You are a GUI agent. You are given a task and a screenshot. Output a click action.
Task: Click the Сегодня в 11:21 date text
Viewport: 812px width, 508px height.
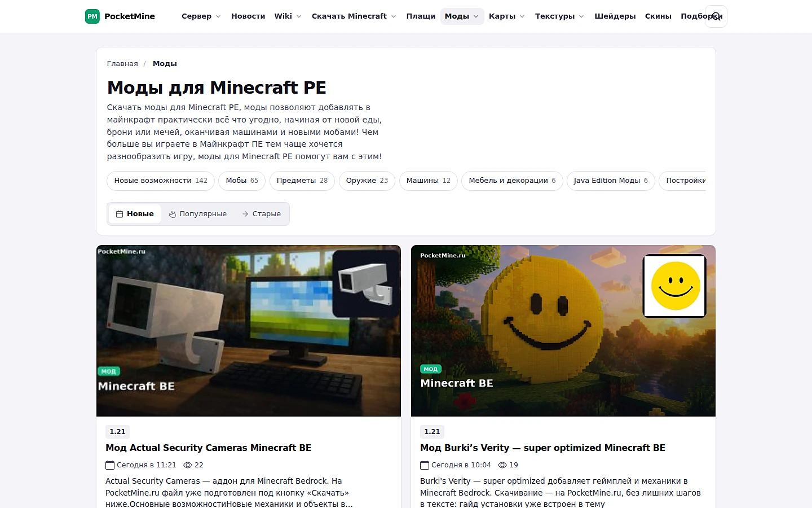(147, 465)
